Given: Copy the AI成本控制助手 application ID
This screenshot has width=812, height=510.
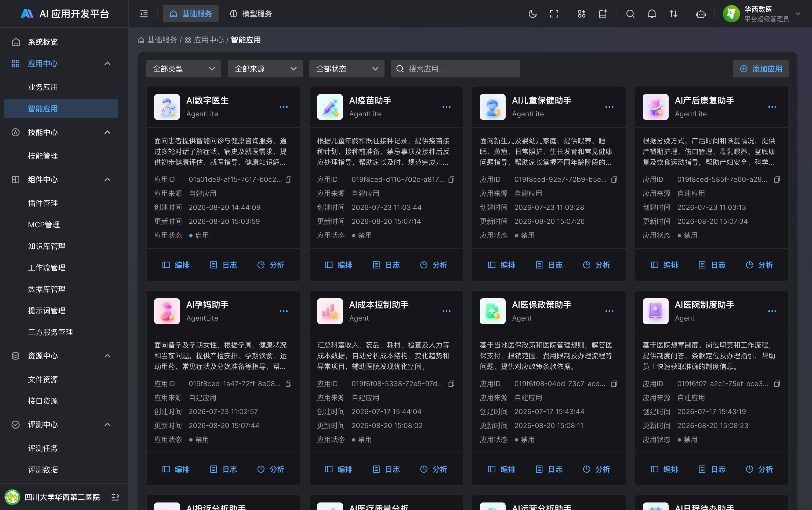Looking at the screenshot, I should 451,383.
